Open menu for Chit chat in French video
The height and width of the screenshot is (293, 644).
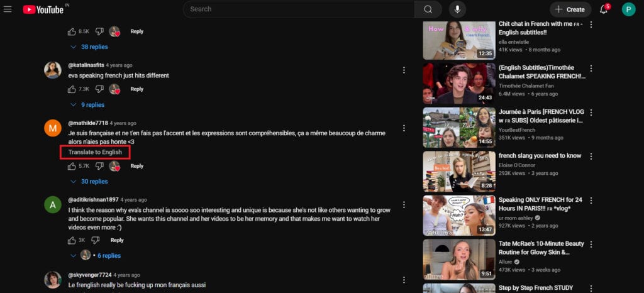pos(591,25)
